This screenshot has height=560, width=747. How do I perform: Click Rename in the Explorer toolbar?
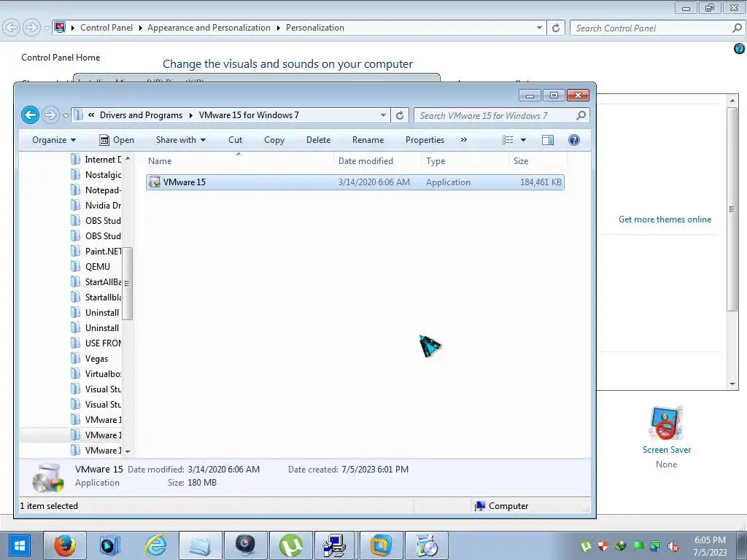(x=368, y=140)
